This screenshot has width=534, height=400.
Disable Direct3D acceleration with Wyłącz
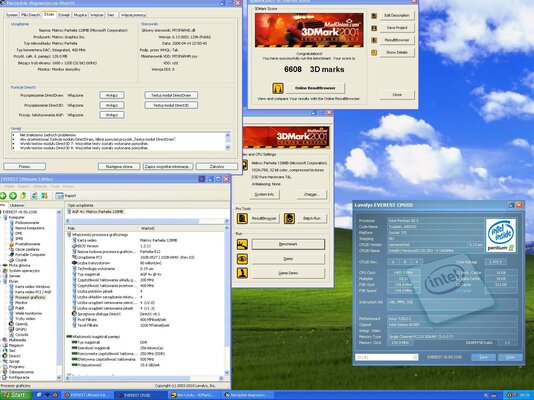pyautogui.click(x=112, y=105)
